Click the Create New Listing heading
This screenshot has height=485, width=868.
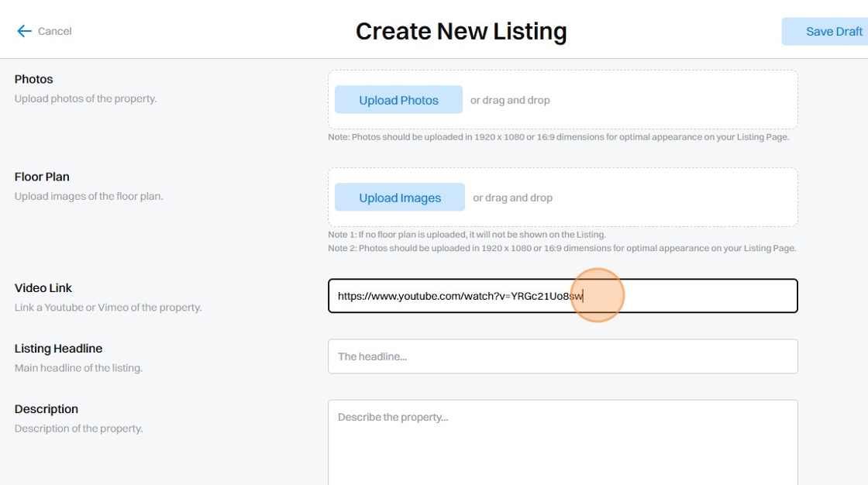click(x=461, y=31)
